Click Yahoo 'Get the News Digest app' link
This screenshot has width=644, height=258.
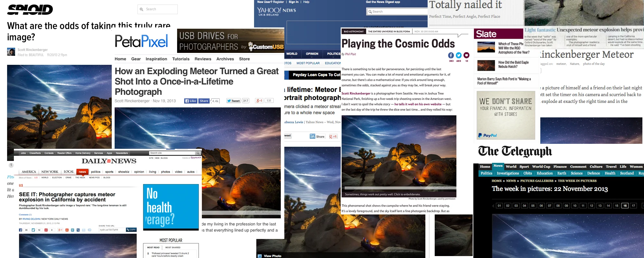tap(383, 2)
